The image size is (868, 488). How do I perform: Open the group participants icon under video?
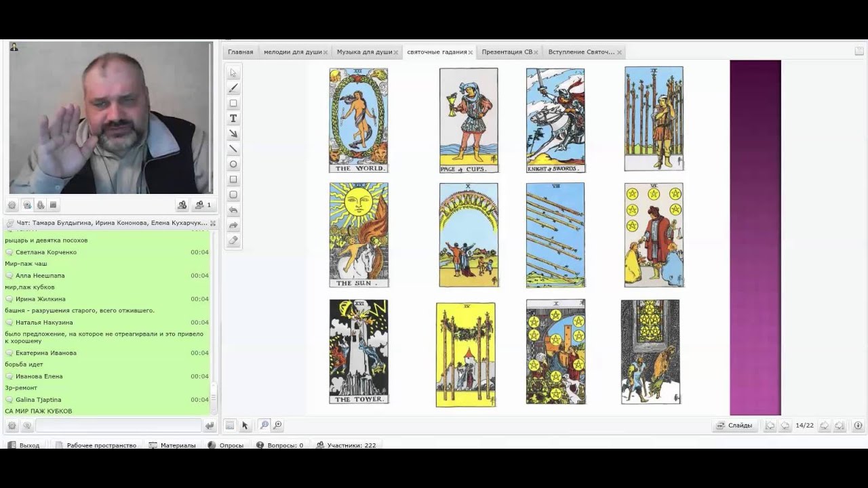point(182,205)
